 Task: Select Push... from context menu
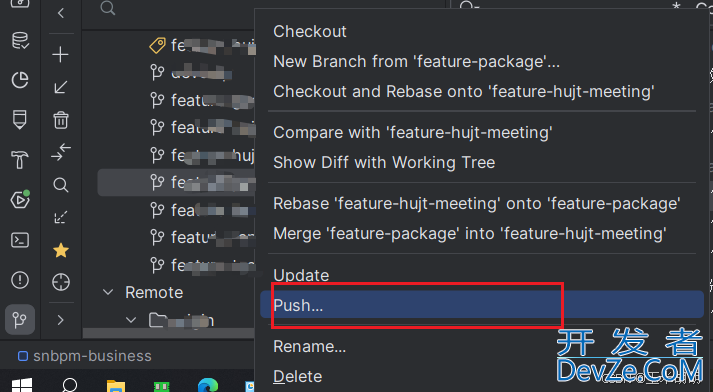point(482,305)
